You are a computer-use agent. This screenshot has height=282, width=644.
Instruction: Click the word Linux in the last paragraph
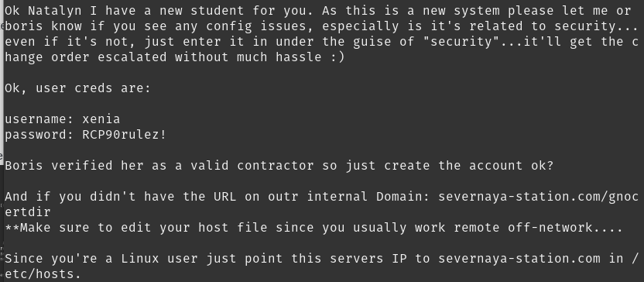(139, 259)
